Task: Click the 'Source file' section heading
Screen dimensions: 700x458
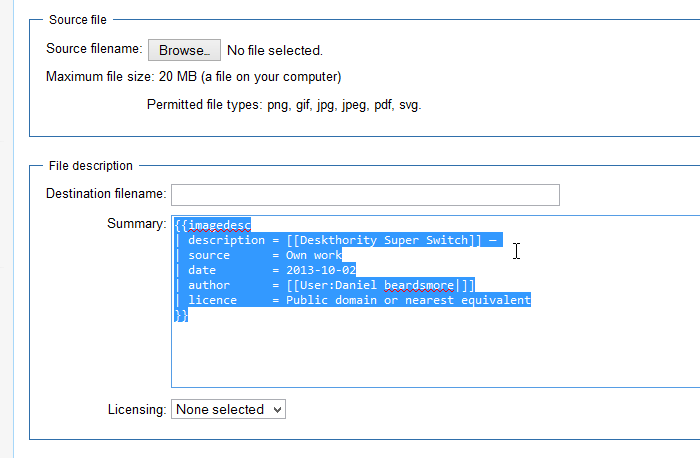Action: pyautogui.click(x=78, y=20)
